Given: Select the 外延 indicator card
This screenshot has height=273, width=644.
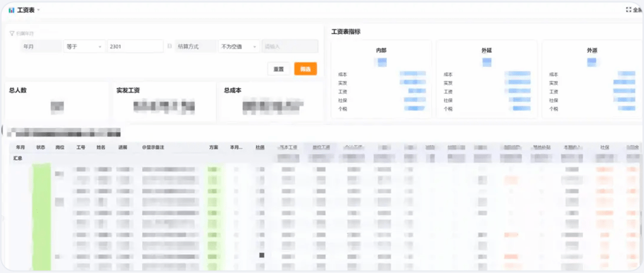Looking at the screenshot, I should point(486,79).
